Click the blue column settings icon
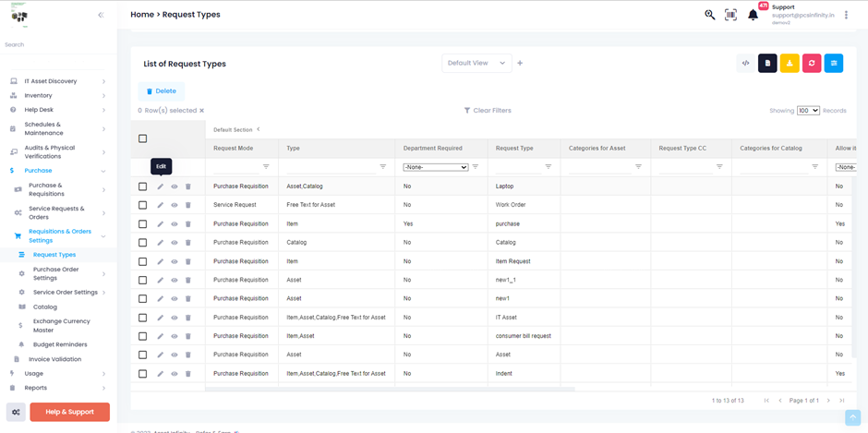 pos(834,63)
